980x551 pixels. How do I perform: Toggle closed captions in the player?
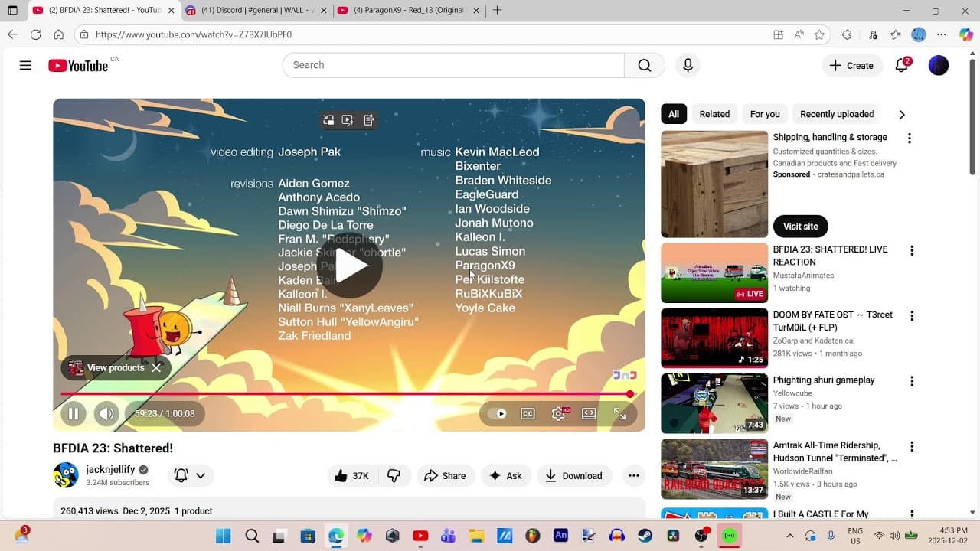[528, 414]
